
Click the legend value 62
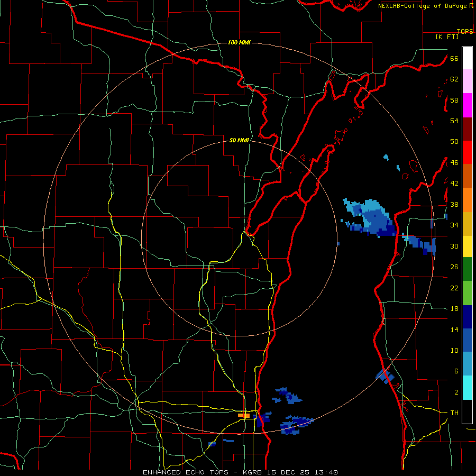coord(454,79)
